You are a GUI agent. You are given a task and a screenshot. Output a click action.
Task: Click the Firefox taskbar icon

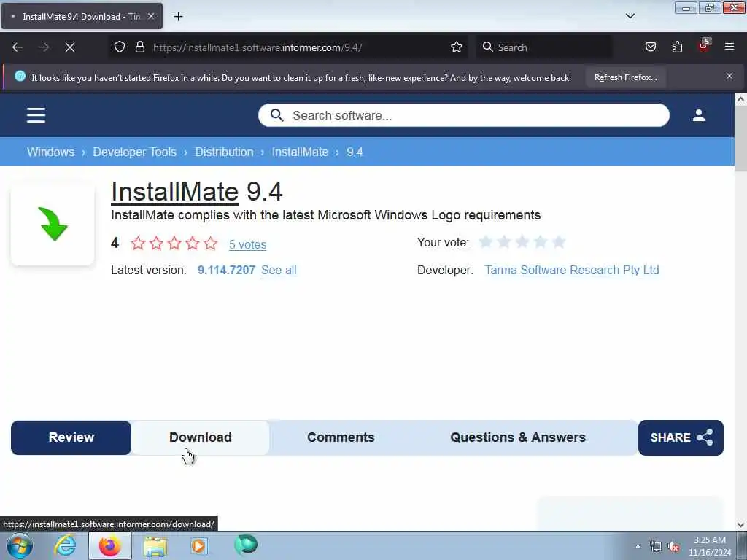coord(109,545)
